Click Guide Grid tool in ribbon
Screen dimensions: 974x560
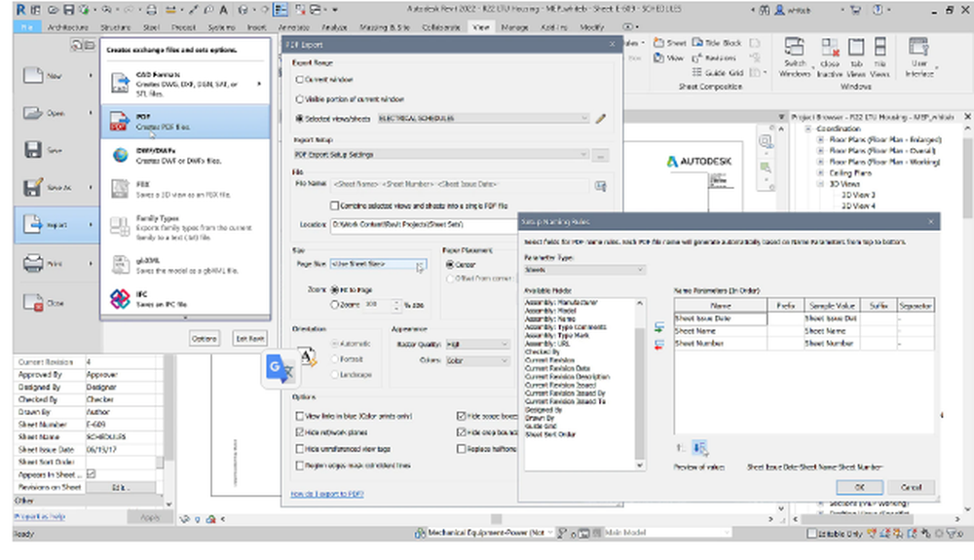(718, 73)
